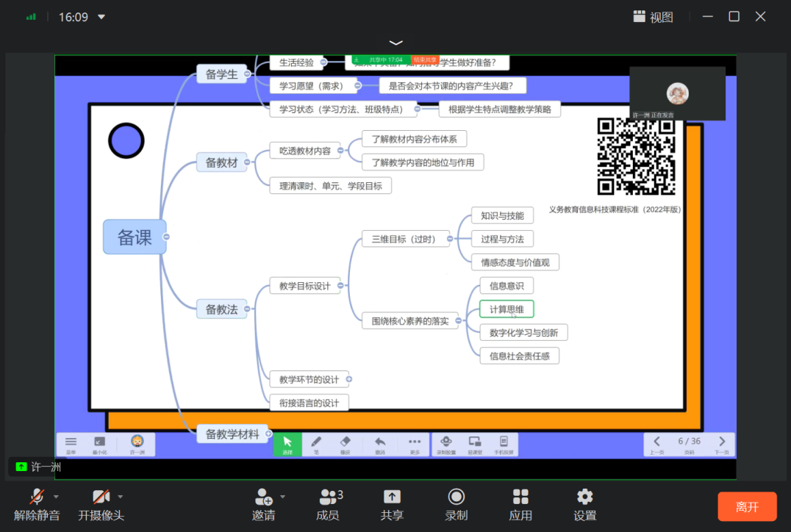Collapse the top bar using the chevron
The height and width of the screenshot is (532, 791).
(395, 43)
